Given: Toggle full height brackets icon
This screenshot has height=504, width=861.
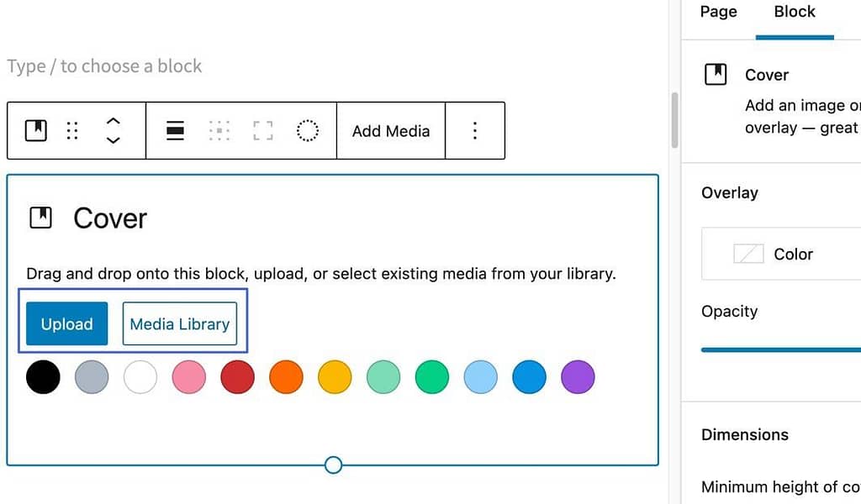Looking at the screenshot, I should click(263, 130).
